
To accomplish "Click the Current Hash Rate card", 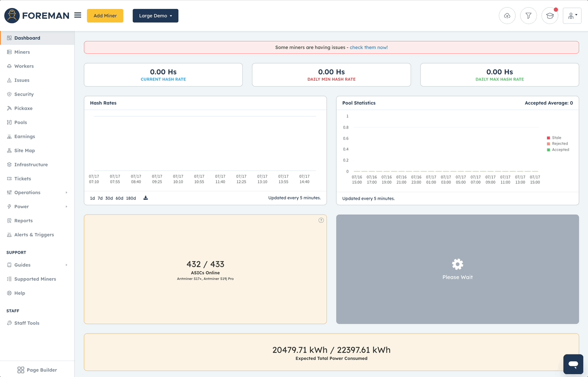I will tap(163, 75).
